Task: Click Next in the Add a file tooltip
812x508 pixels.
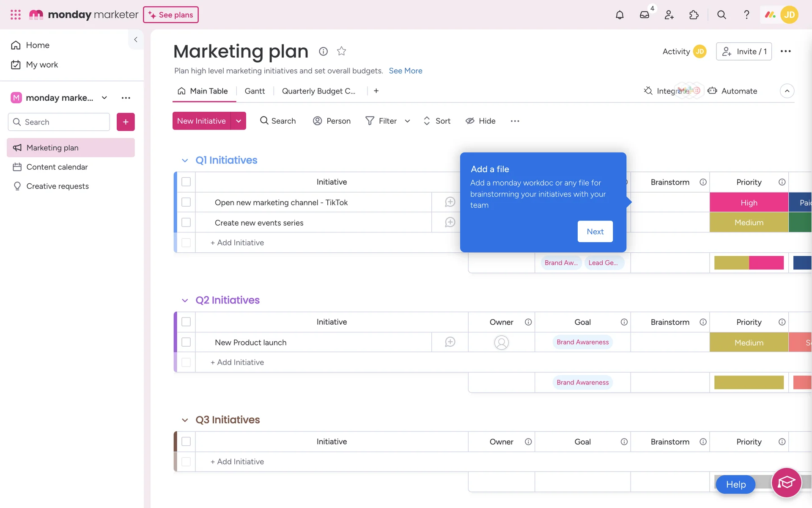Action: (595, 231)
